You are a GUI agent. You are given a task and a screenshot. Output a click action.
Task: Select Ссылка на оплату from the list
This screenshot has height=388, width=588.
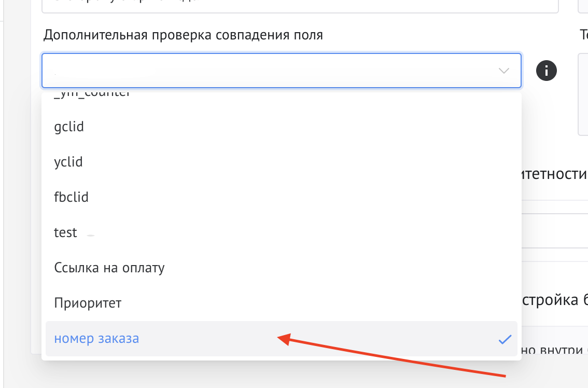[109, 268]
